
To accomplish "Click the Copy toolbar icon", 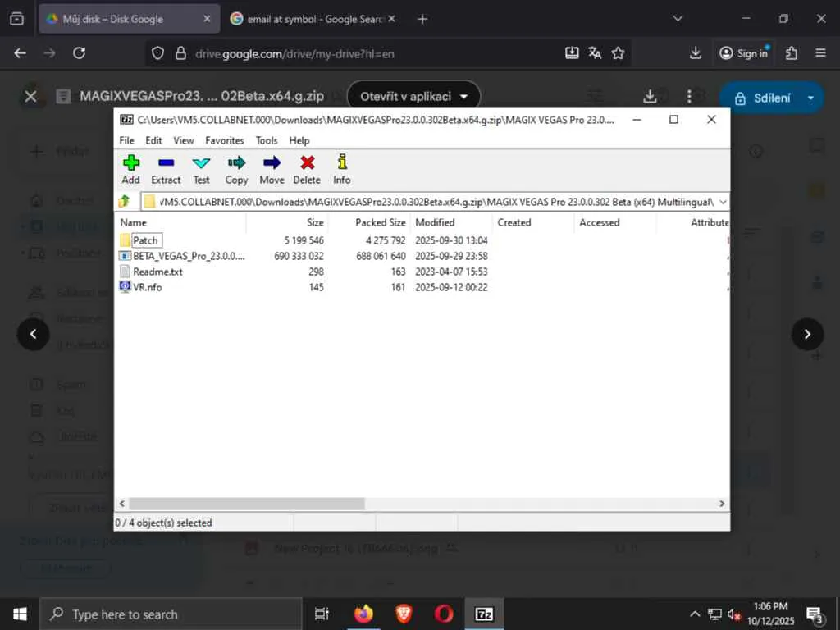I will pos(236,169).
